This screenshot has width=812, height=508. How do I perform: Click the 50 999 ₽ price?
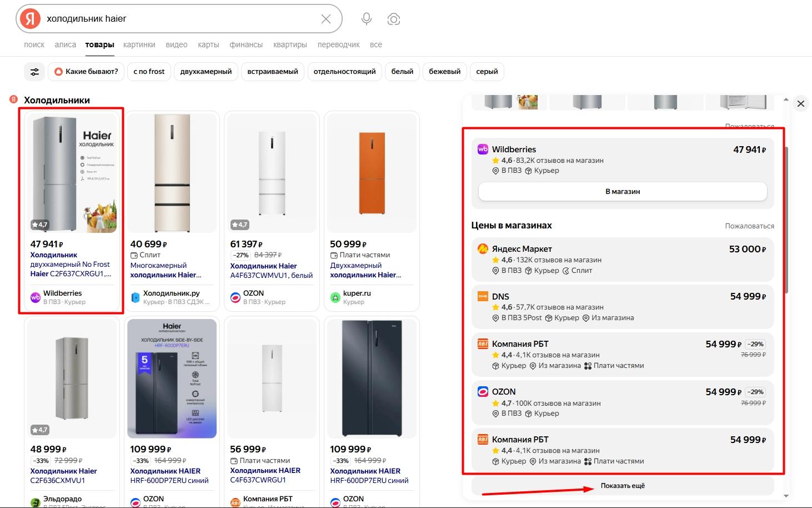click(x=349, y=244)
